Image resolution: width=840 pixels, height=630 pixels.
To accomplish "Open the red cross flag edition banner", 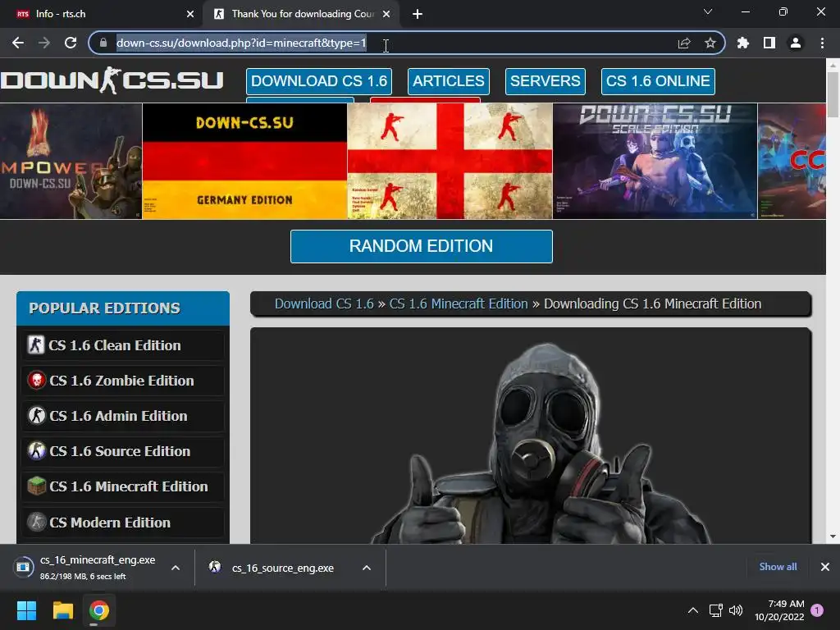I will tap(450, 161).
